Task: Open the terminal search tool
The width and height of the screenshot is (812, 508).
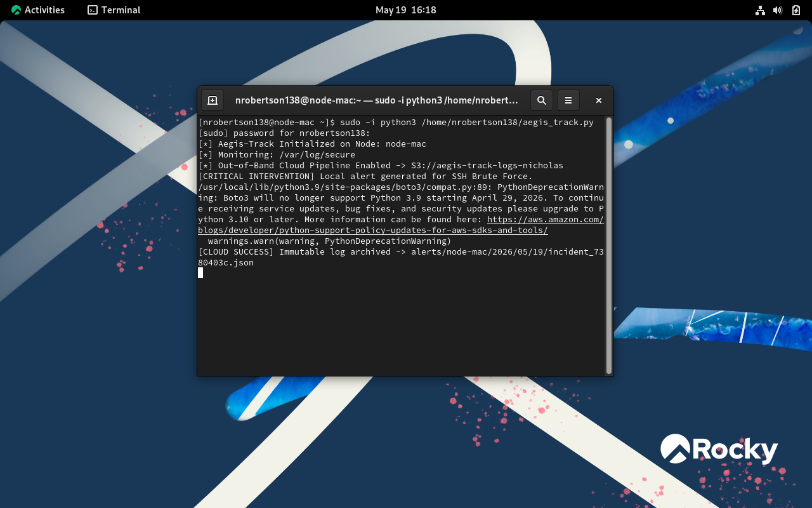Action: point(541,100)
